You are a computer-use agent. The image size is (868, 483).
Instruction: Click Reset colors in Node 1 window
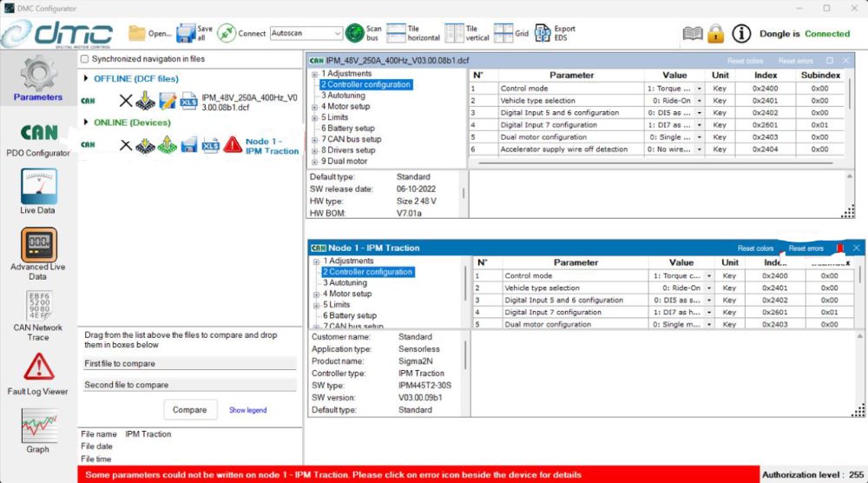(756, 248)
